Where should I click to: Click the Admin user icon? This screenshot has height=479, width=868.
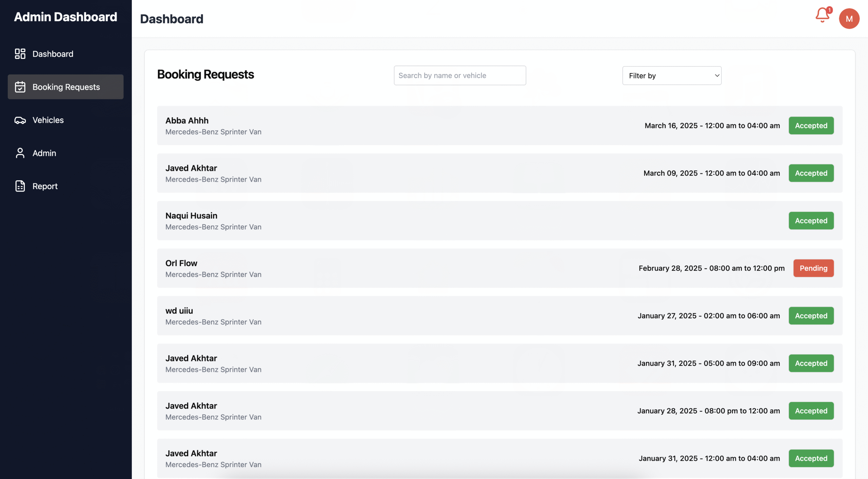pyautogui.click(x=20, y=153)
